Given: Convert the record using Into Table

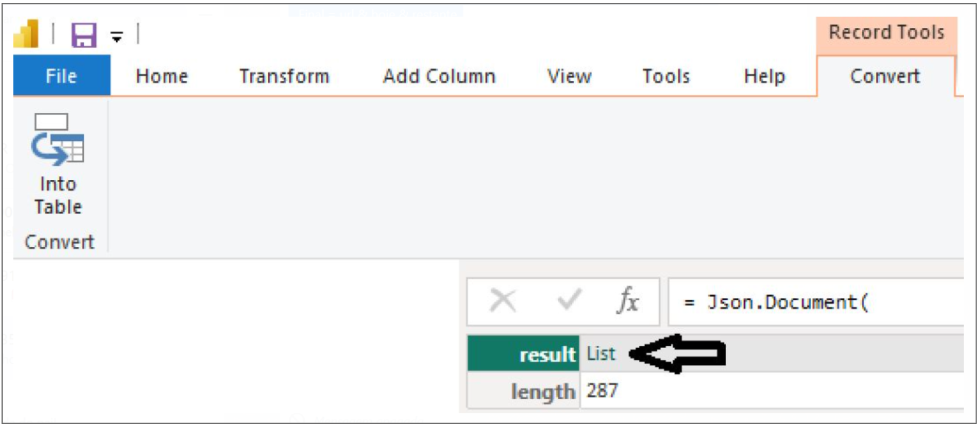Looking at the screenshot, I should click(58, 166).
